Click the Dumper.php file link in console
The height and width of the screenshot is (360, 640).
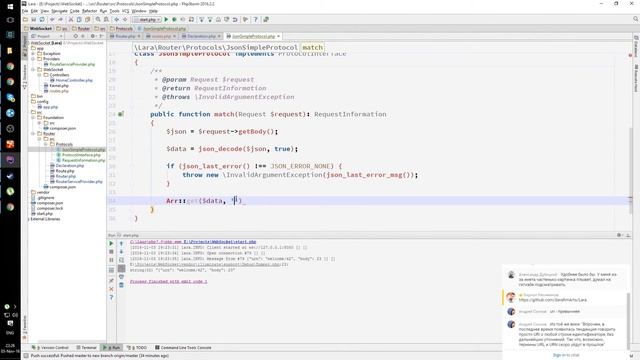click(x=208, y=264)
